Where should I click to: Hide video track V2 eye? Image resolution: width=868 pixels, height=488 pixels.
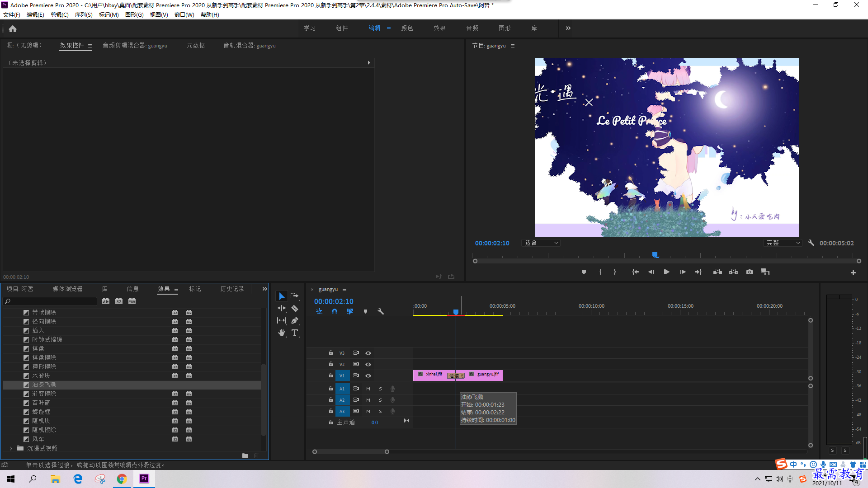[x=368, y=364]
